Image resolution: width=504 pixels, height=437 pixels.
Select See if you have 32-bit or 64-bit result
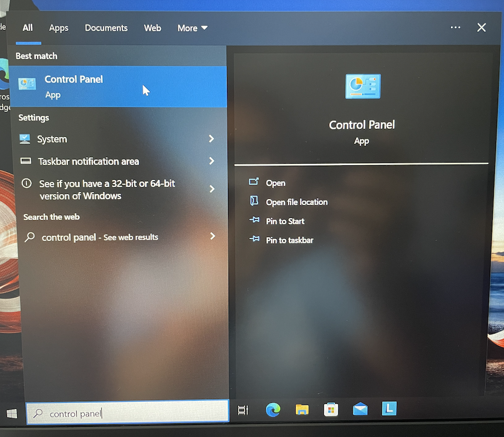click(118, 189)
